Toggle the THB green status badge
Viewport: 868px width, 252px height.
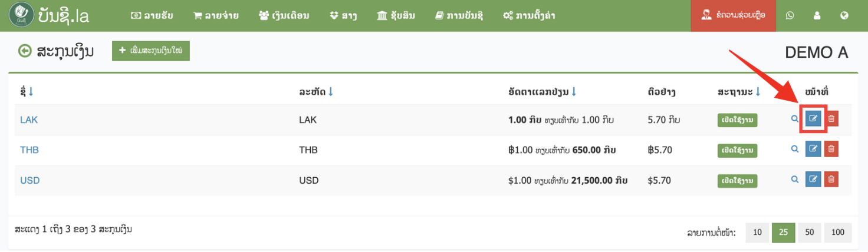(x=737, y=150)
